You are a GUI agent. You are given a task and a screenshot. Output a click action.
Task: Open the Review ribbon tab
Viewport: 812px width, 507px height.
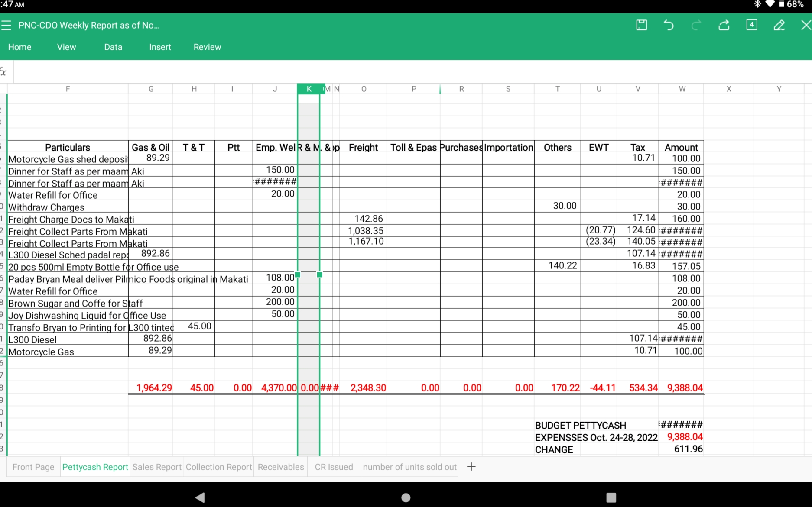tap(207, 47)
